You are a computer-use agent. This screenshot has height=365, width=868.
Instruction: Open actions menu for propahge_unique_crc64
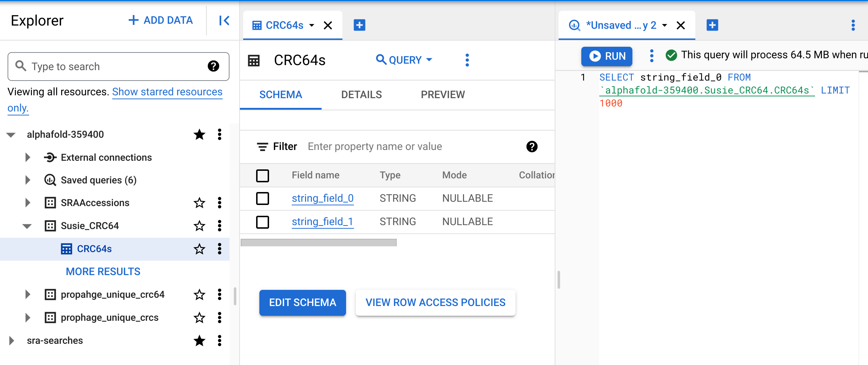[219, 295]
